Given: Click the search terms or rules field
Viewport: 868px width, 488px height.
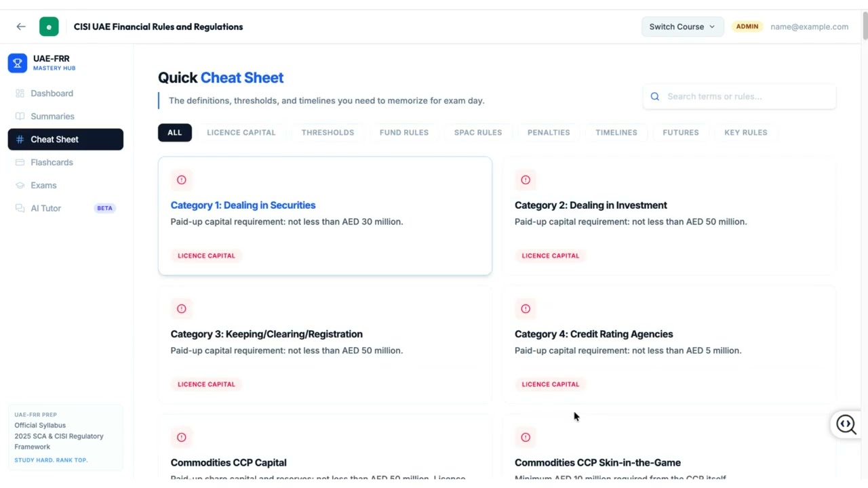Looking at the screenshot, I should coord(746,96).
